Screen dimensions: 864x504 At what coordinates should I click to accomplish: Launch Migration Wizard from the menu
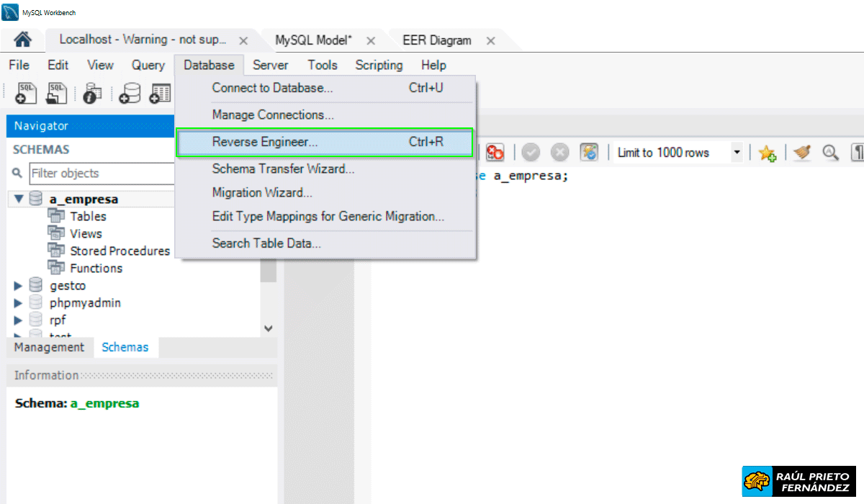click(325, 192)
